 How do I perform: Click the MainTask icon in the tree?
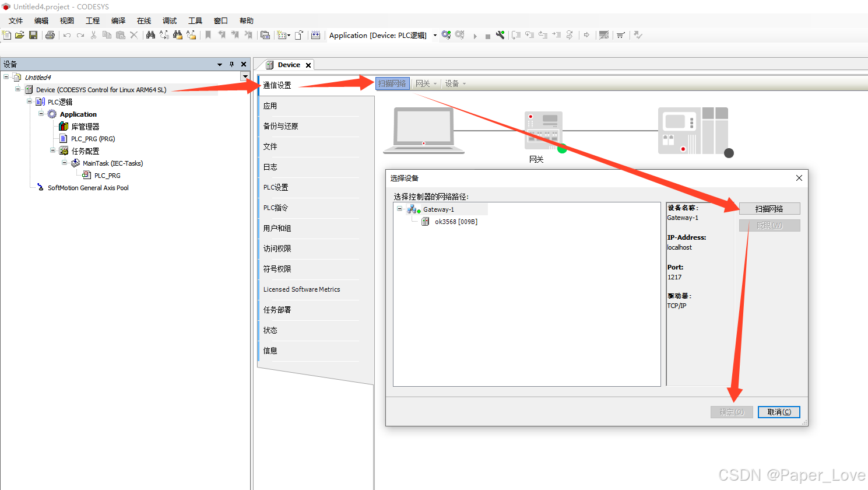coord(75,163)
